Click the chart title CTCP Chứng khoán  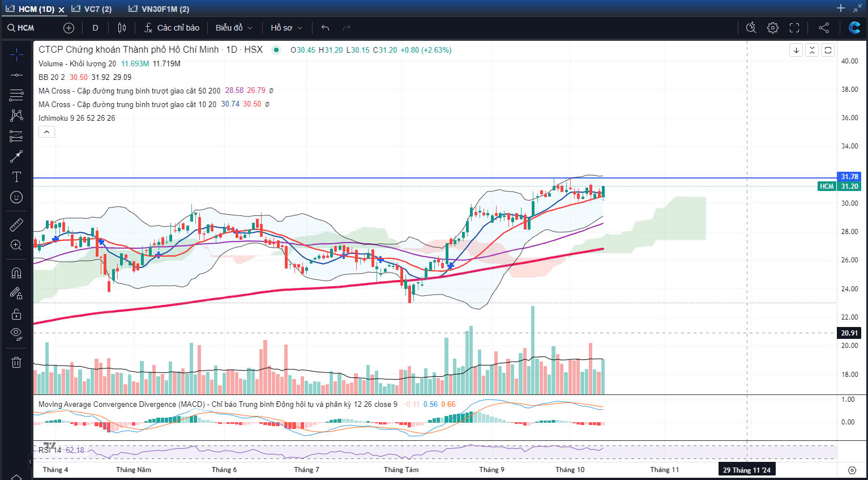(x=151, y=49)
